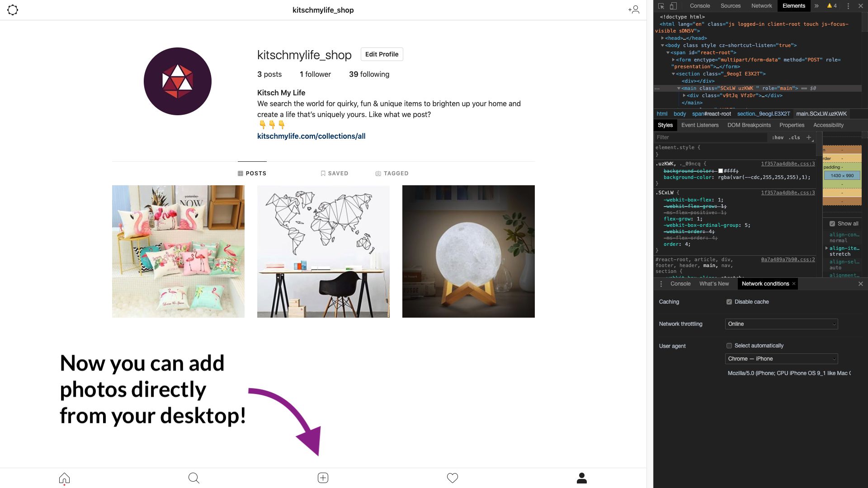Click the discover people icon top right

pyautogui.click(x=633, y=9)
